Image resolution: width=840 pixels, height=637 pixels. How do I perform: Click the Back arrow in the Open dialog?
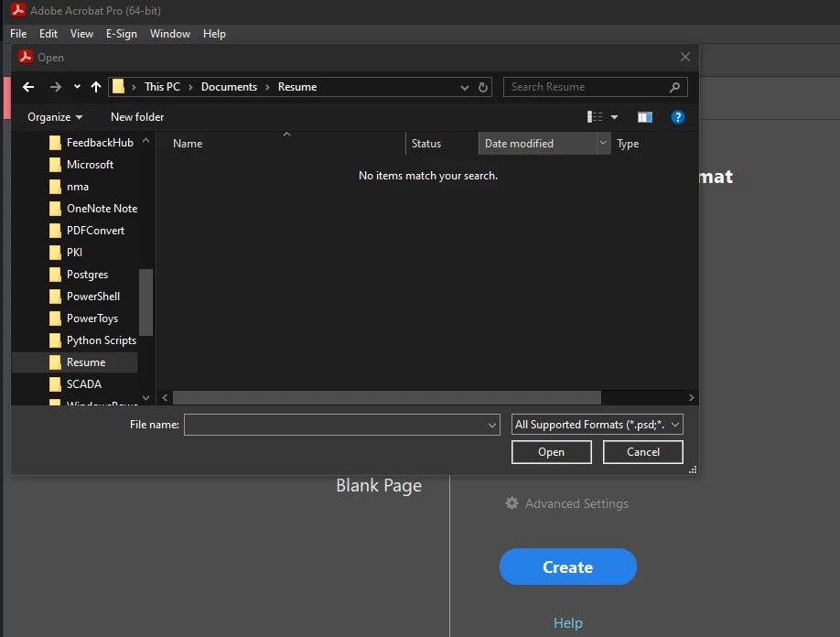(x=28, y=87)
